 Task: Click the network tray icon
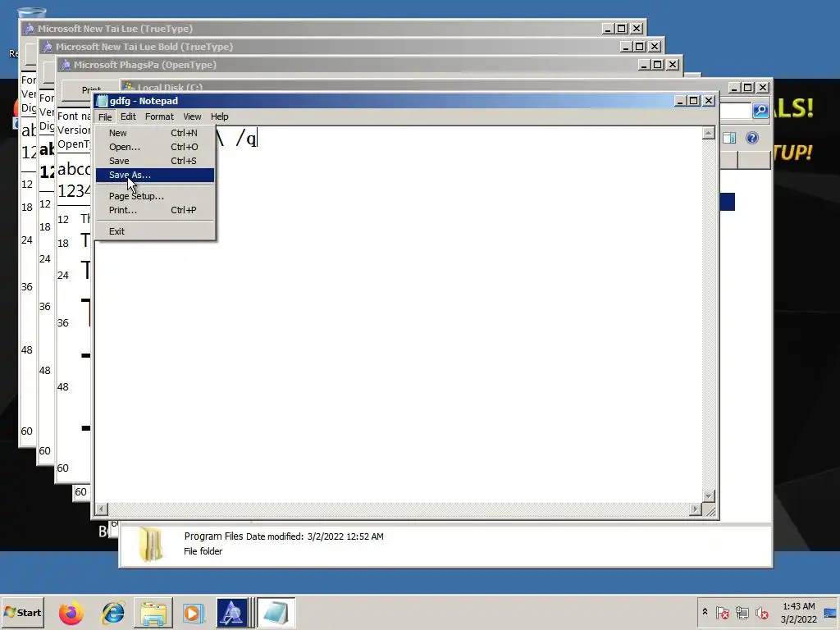742,612
